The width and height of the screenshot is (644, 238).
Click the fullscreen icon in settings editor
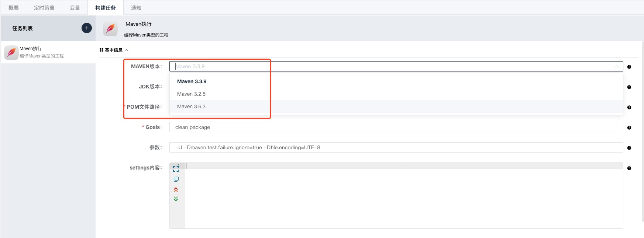pyautogui.click(x=176, y=169)
